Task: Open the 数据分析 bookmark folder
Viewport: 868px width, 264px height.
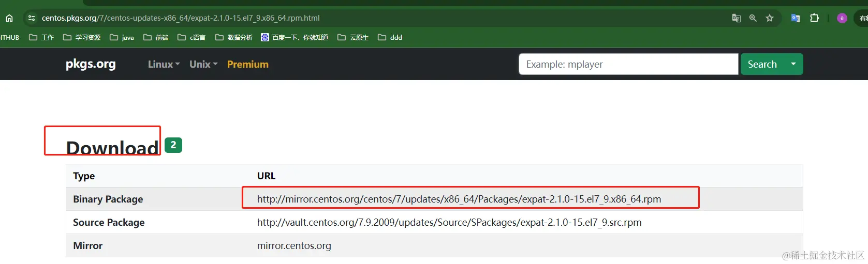Action: point(234,37)
